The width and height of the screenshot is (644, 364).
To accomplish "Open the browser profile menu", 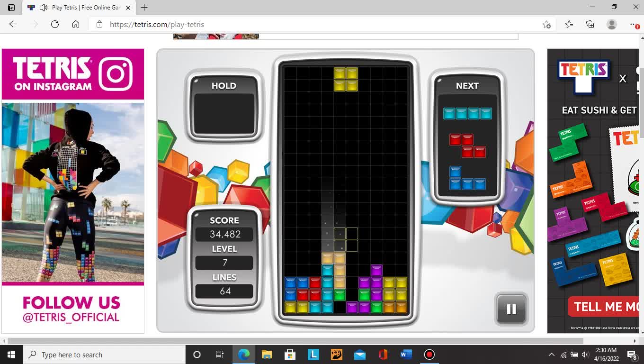I will tap(612, 24).
